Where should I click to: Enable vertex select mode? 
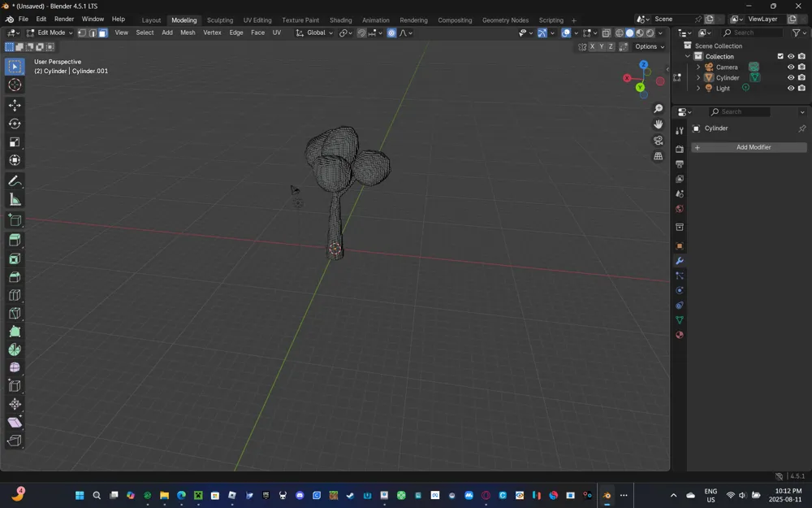(82, 33)
